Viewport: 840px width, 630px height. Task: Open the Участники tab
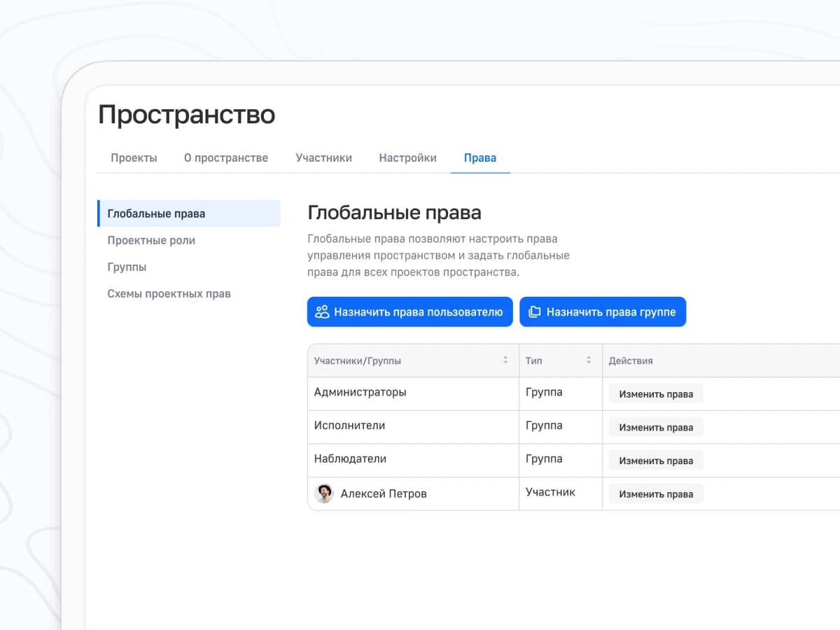[323, 157]
